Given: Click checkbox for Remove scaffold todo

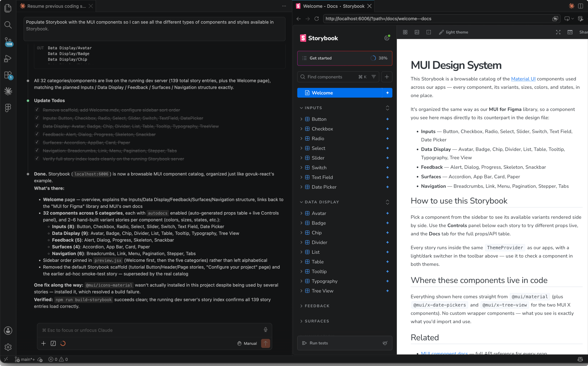Looking at the screenshot, I should 37,110.
